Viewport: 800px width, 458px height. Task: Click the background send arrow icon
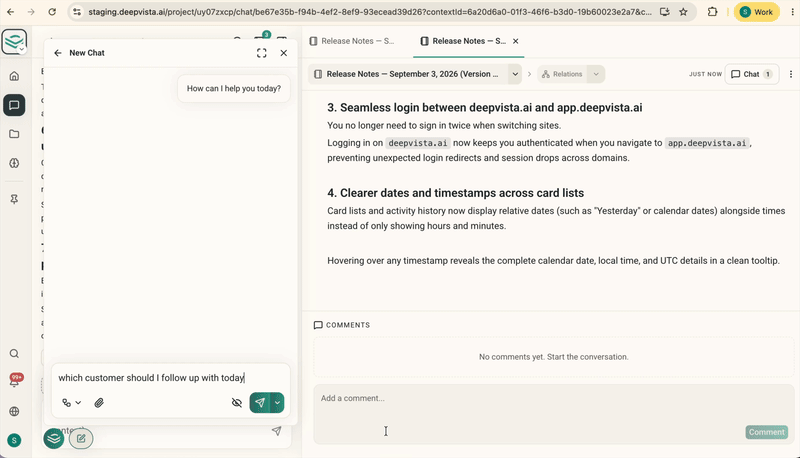coord(277,431)
